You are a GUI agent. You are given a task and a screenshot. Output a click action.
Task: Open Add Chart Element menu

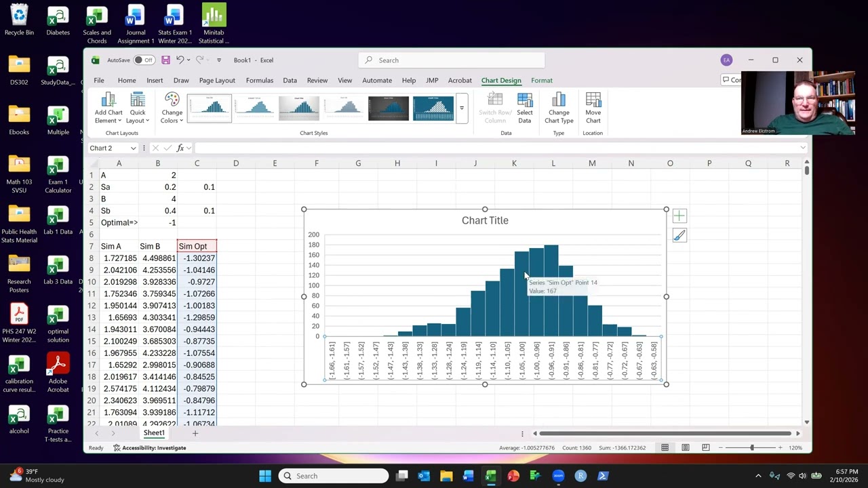(108, 108)
